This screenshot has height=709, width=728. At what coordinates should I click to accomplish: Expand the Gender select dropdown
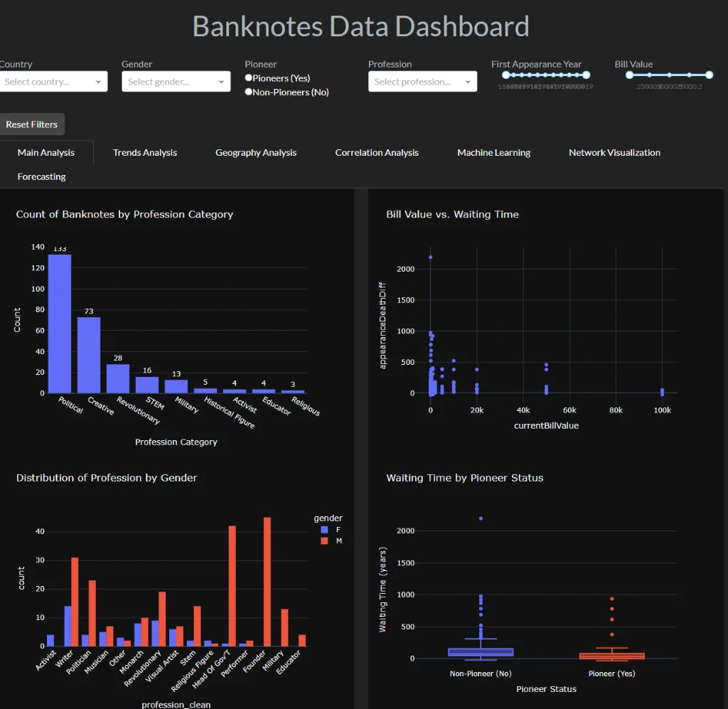pyautogui.click(x=175, y=82)
